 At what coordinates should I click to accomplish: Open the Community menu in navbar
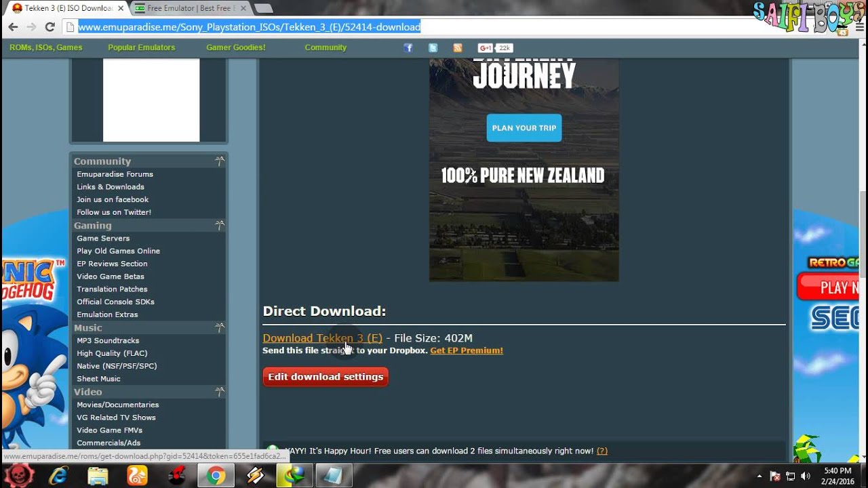click(325, 47)
